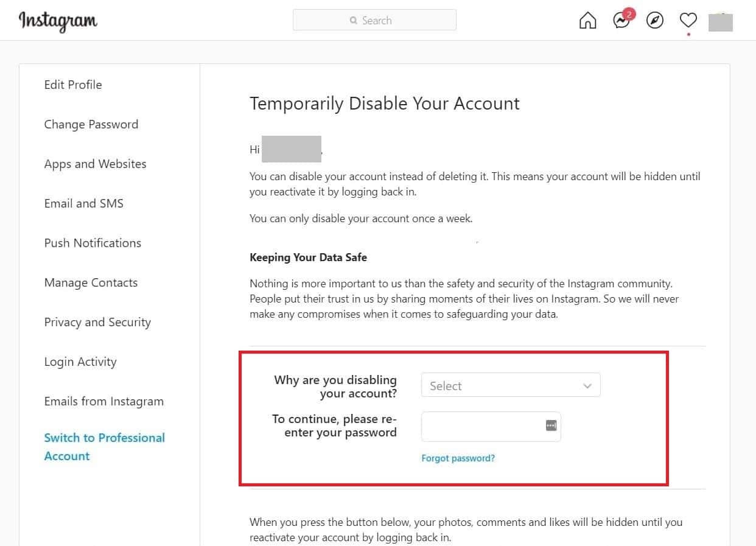Screen dimensions: 756x546
Task: Open your profile avatar in the header
Action: click(721, 21)
